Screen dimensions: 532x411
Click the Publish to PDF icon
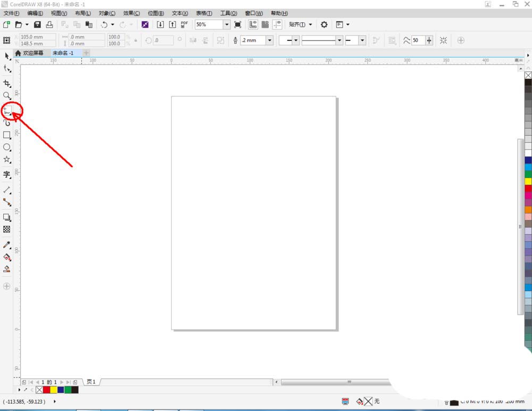point(184,24)
